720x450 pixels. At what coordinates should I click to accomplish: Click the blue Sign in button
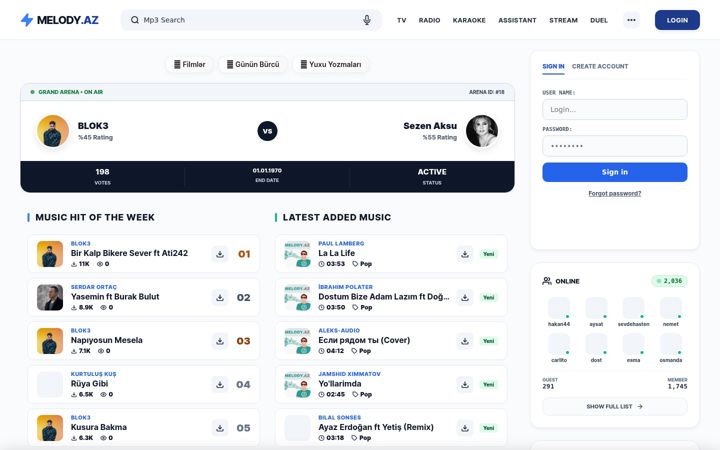[614, 172]
